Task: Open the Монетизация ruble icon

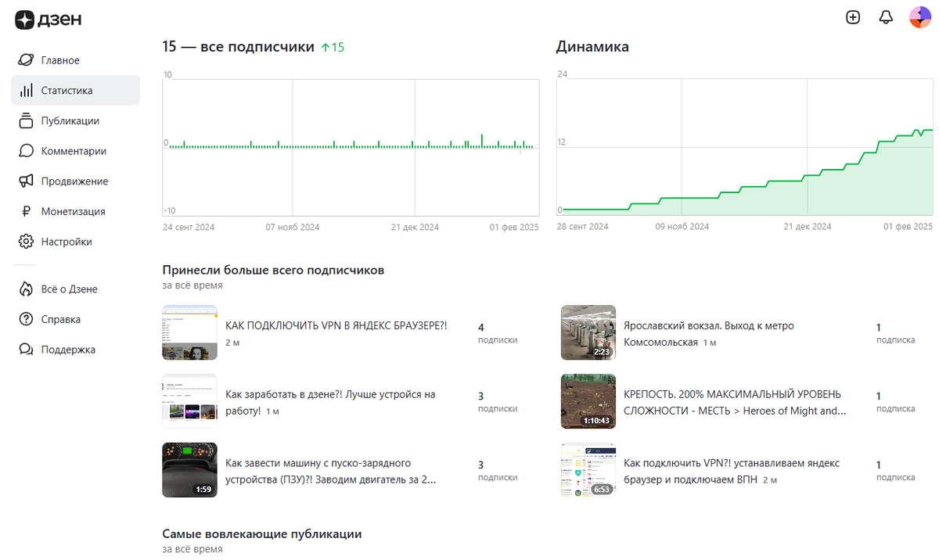Action: [24, 210]
